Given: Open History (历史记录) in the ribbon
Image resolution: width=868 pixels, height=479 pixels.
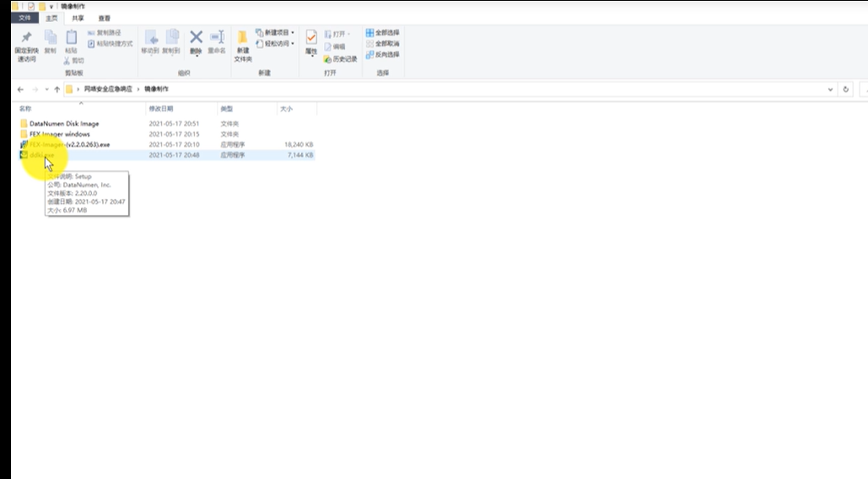Looking at the screenshot, I should [341, 59].
